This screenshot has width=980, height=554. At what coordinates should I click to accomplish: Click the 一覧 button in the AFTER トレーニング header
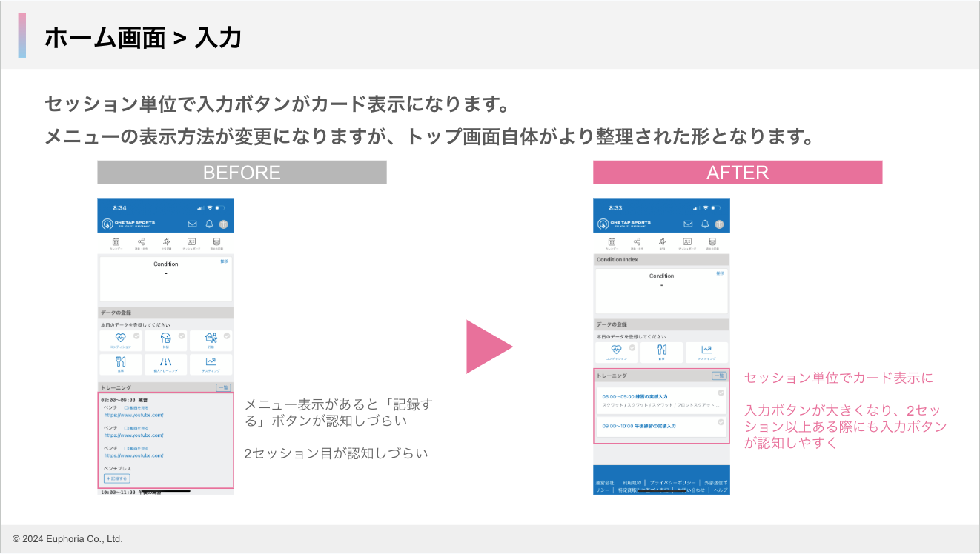coord(719,376)
